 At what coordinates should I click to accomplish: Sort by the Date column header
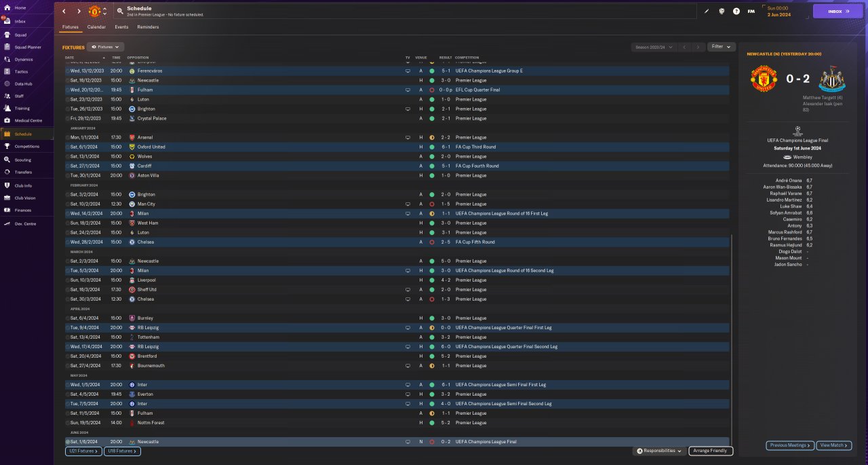tap(70, 58)
